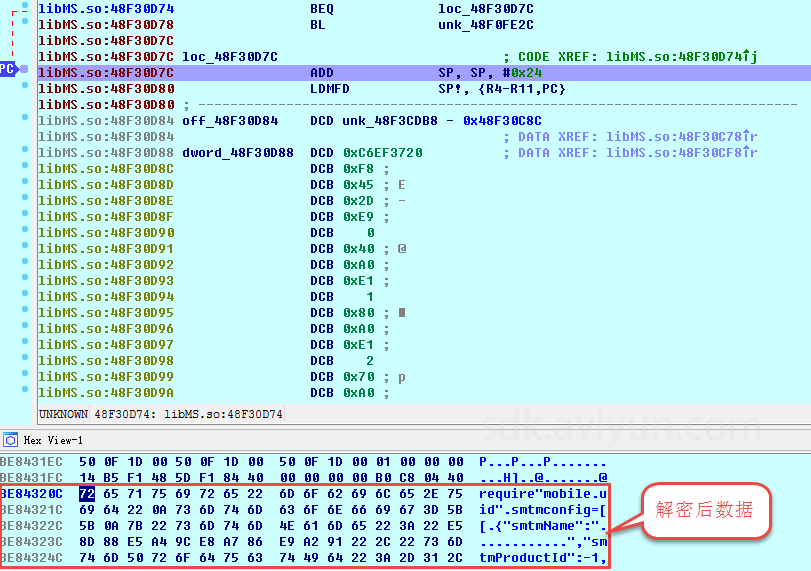Image resolution: width=811 pixels, height=571 pixels.
Task: Click the ASCII text tmProductId":-1,
Action: pyautogui.click(x=543, y=558)
